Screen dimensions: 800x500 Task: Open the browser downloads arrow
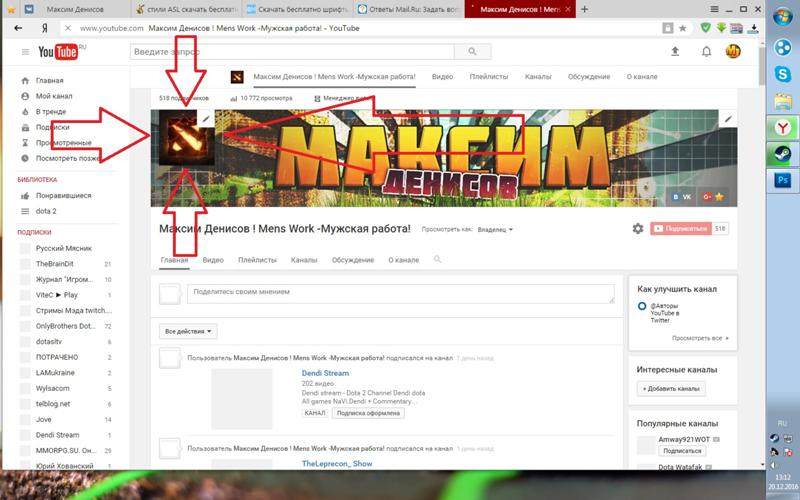coord(755,28)
